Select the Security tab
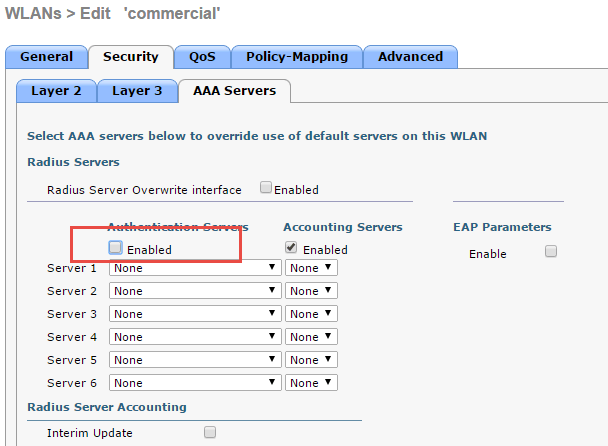This screenshot has height=446, width=608. tap(131, 57)
